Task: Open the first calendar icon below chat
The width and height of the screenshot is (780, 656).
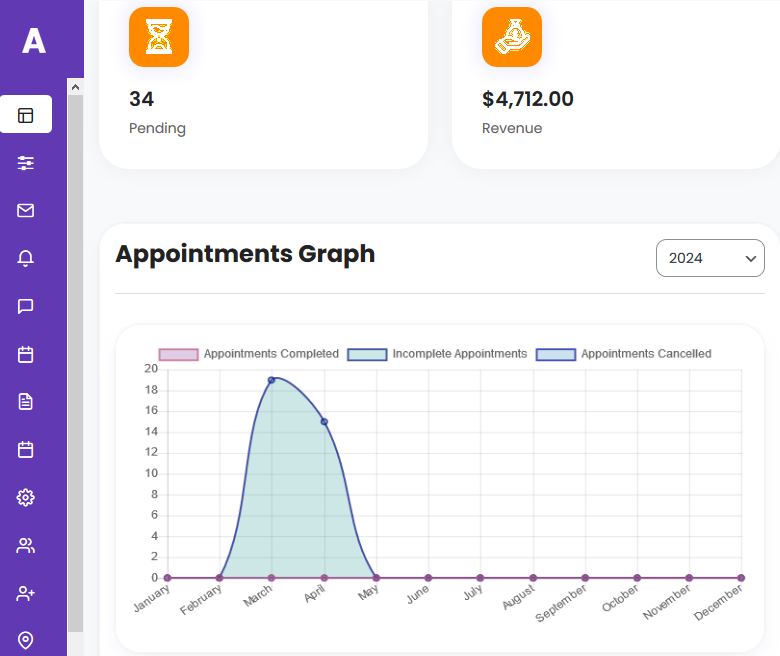Action: (25, 354)
